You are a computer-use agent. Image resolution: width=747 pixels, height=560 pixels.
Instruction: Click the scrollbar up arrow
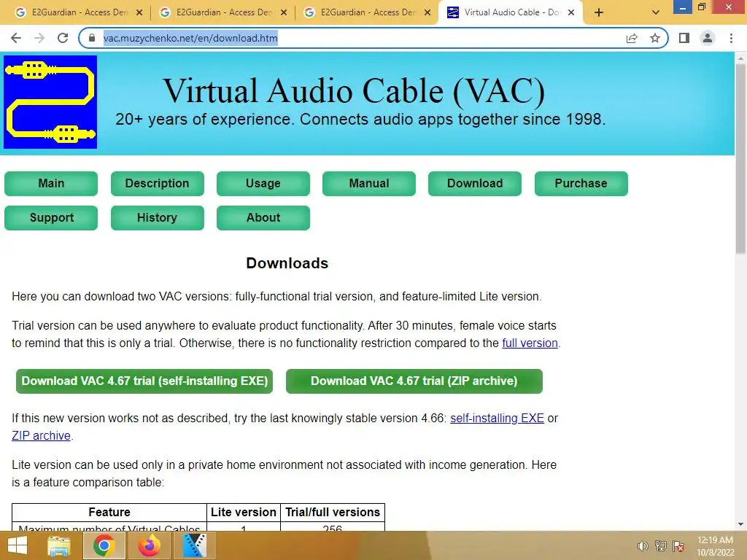tap(740, 58)
